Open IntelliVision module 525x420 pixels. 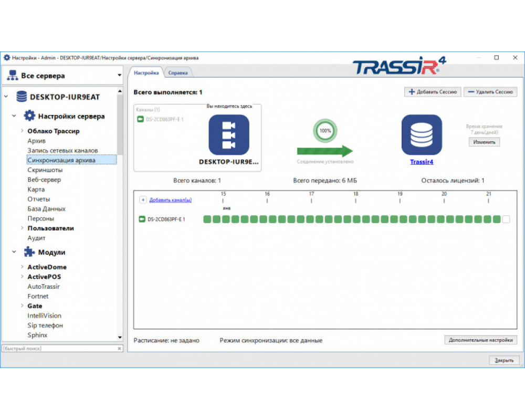(x=44, y=316)
